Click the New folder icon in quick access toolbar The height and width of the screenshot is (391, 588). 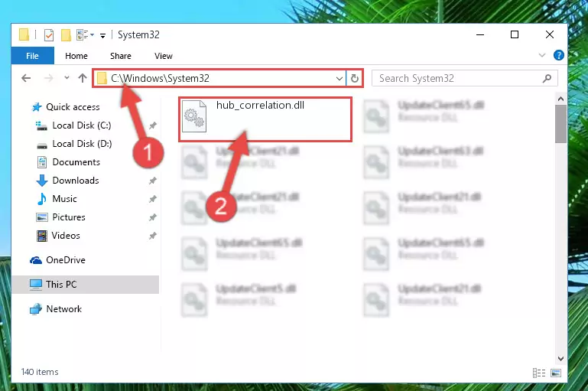(66, 35)
